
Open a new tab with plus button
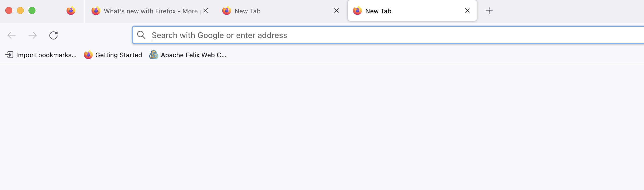coord(489,11)
